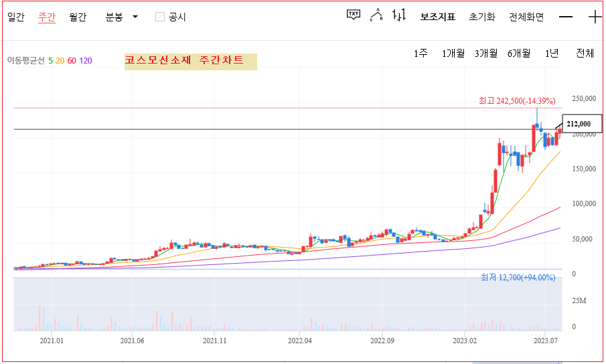Toggle the 공시 checkbox

point(159,17)
